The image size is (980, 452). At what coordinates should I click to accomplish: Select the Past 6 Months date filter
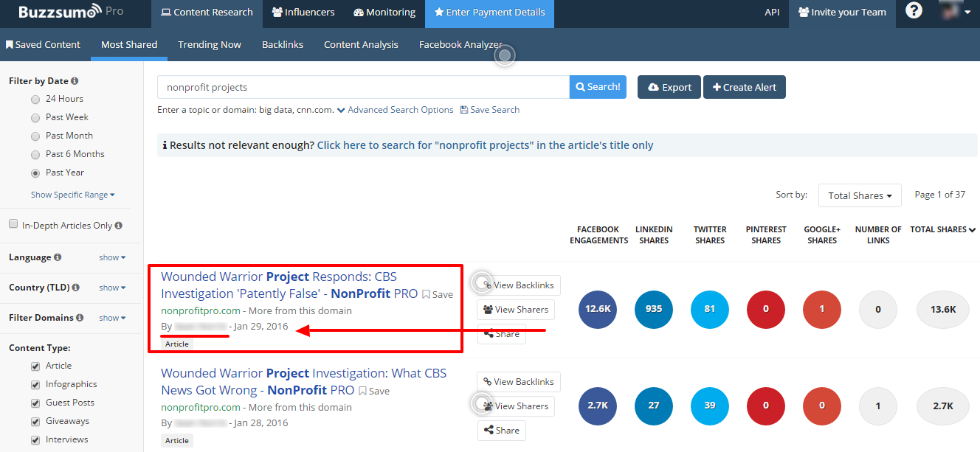pyautogui.click(x=35, y=154)
